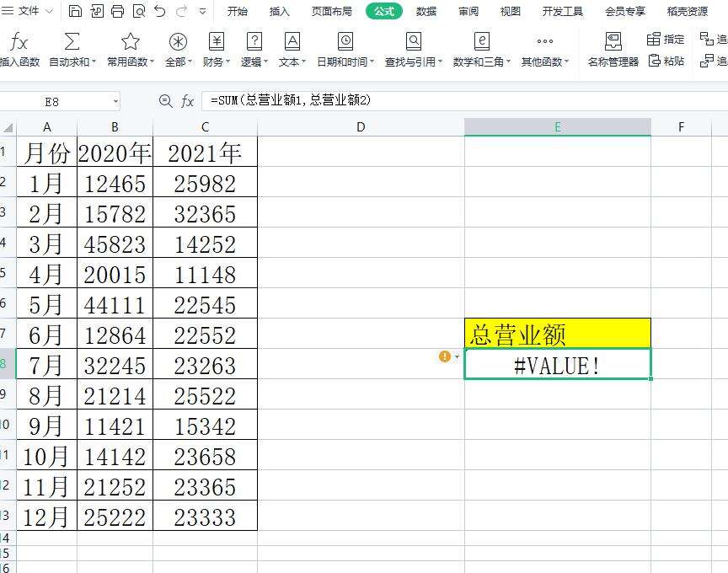Expand the 常用函数 dropdown label

pyautogui.click(x=131, y=62)
